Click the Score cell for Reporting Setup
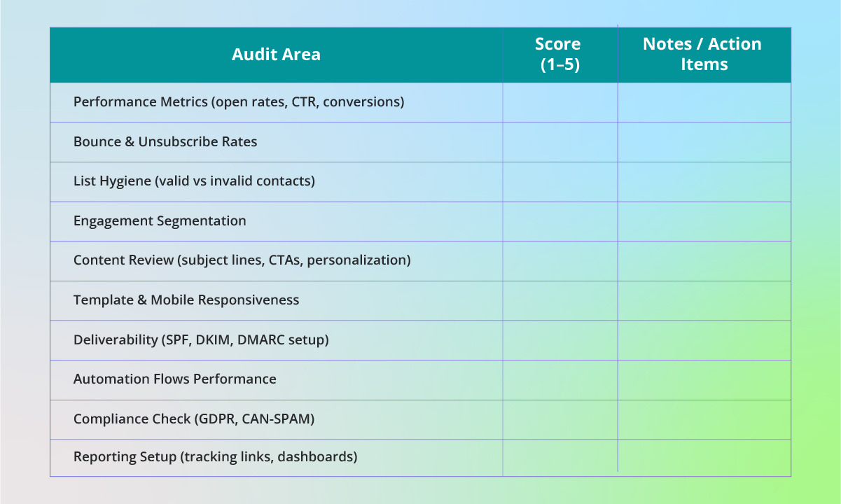Image resolution: width=841 pixels, height=504 pixels. 560,458
